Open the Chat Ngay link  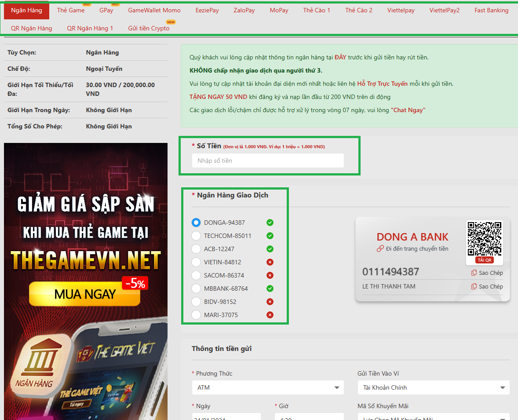click(408, 110)
